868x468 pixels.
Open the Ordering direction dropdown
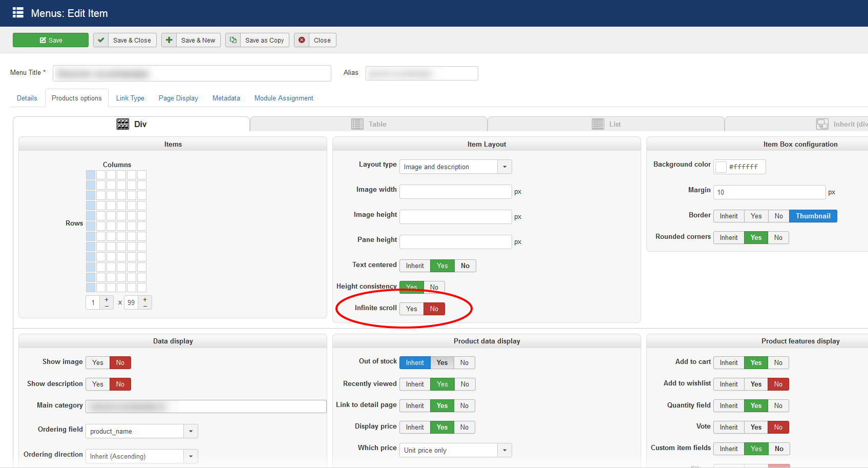142,456
